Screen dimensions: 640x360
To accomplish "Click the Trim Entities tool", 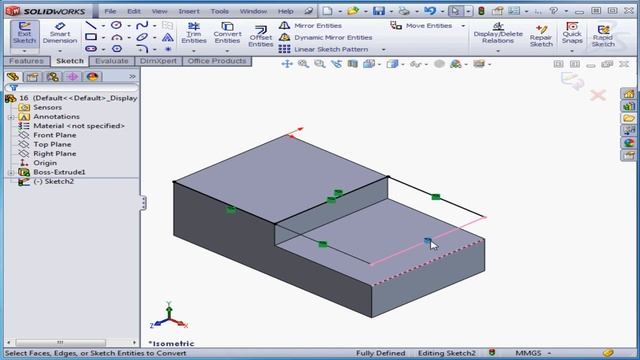I will (194, 33).
